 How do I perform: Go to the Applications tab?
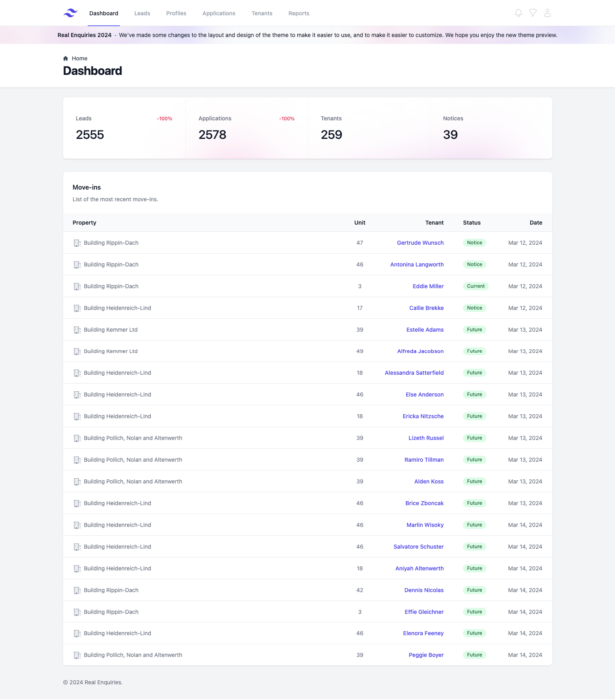(x=219, y=13)
